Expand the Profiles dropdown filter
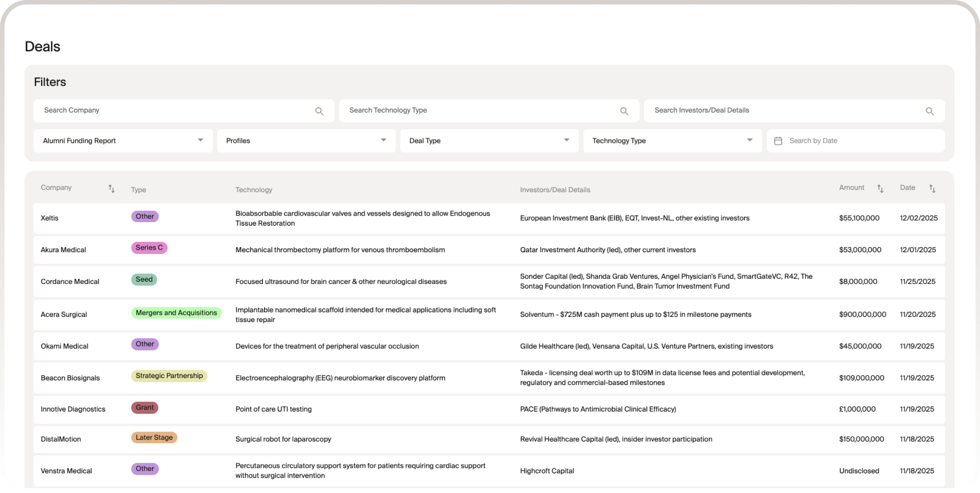The width and height of the screenshot is (980, 493). (306, 141)
